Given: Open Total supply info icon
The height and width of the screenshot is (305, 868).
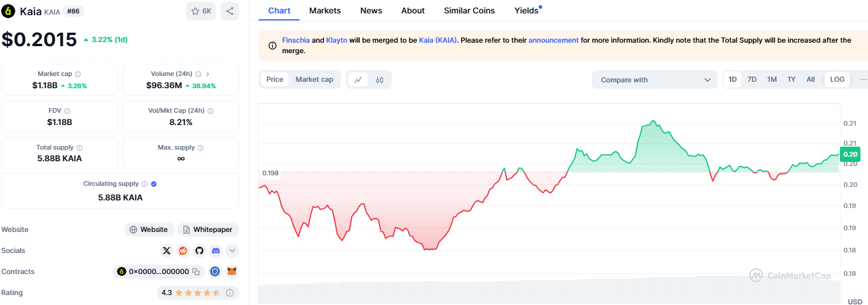Looking at the screenshot, I should [80, 148].
